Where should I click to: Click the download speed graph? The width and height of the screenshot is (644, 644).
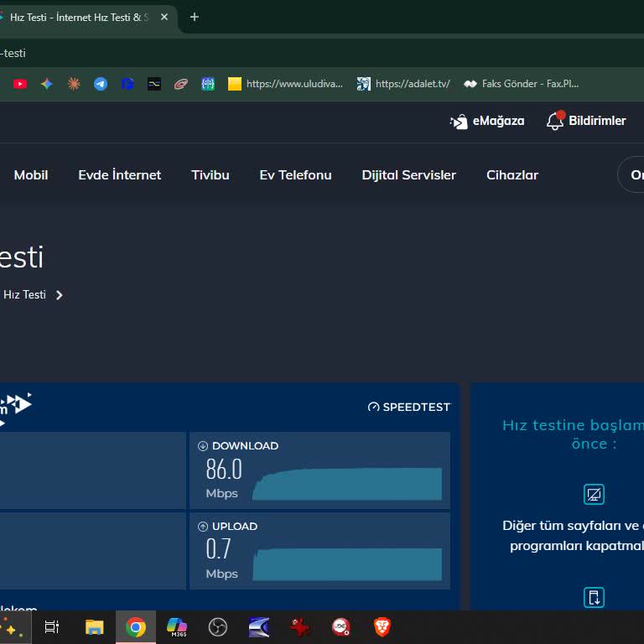347,484
